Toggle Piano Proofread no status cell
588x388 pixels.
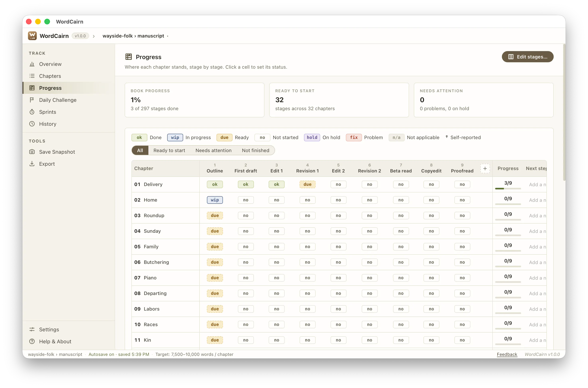pyautogui.click(x=462, y=278)
